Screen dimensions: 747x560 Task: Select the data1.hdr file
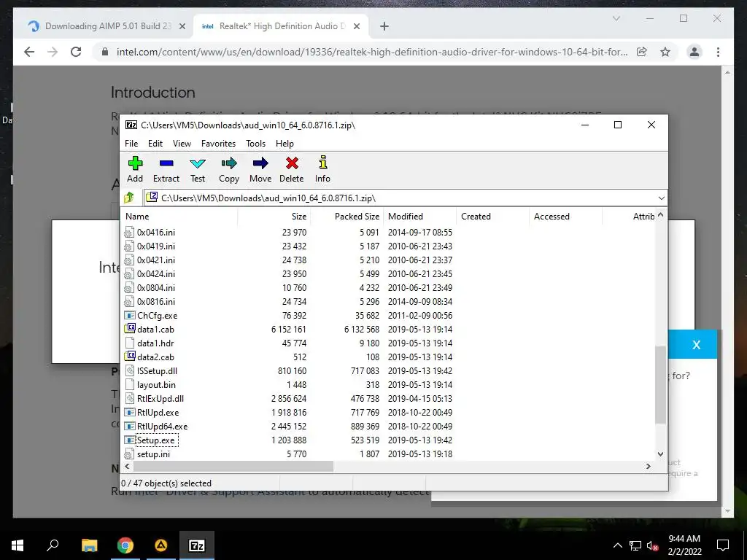point(155,343)
